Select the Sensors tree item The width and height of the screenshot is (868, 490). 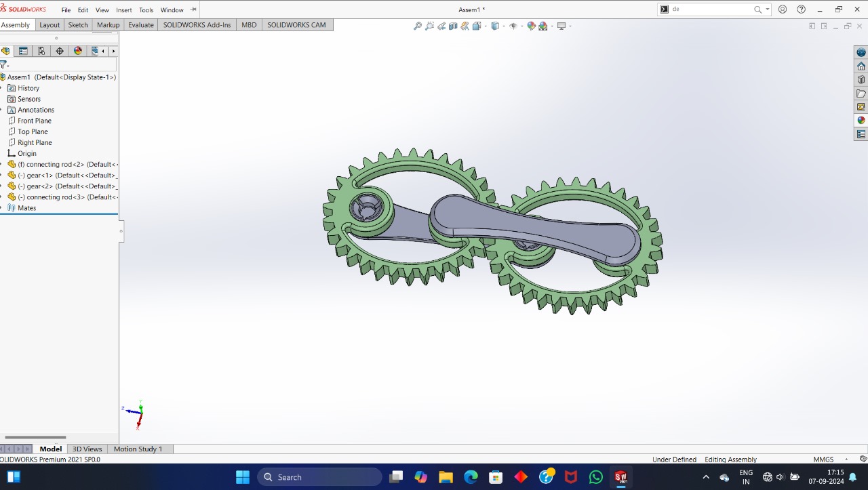pyautogui.click(x=24, y=99)
